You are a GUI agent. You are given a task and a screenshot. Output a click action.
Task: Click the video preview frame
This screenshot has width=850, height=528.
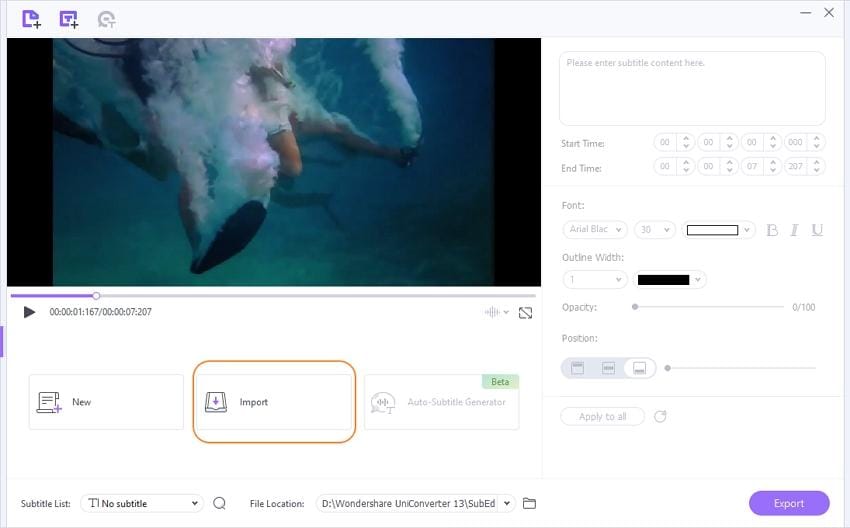(x=274, y=162)
